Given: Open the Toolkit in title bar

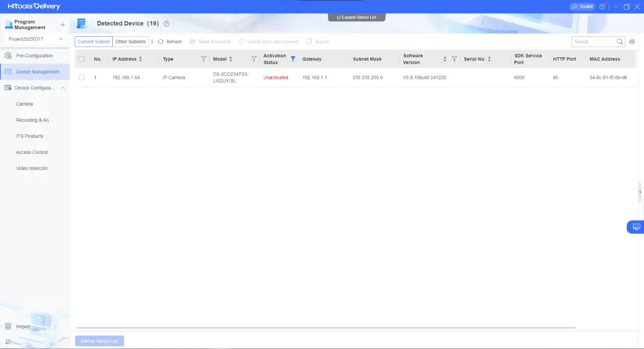Looking at the screenshot, I should tap(582, 7).
